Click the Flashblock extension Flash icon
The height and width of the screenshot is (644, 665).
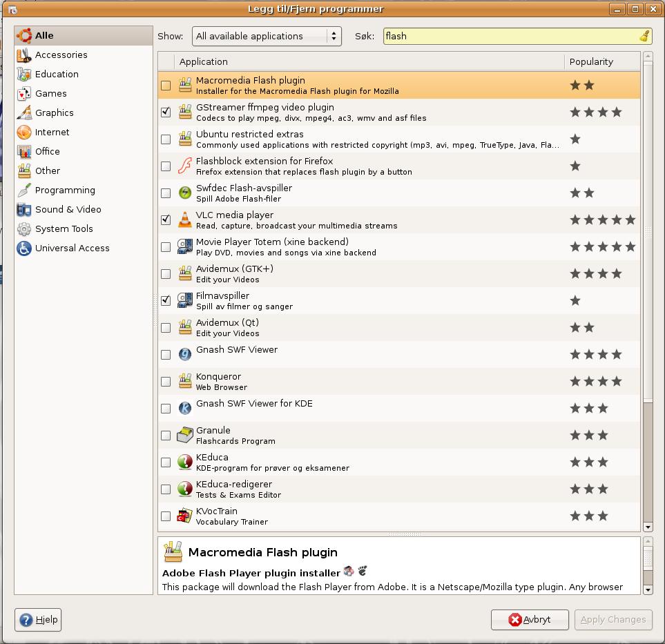pos(185,166)
